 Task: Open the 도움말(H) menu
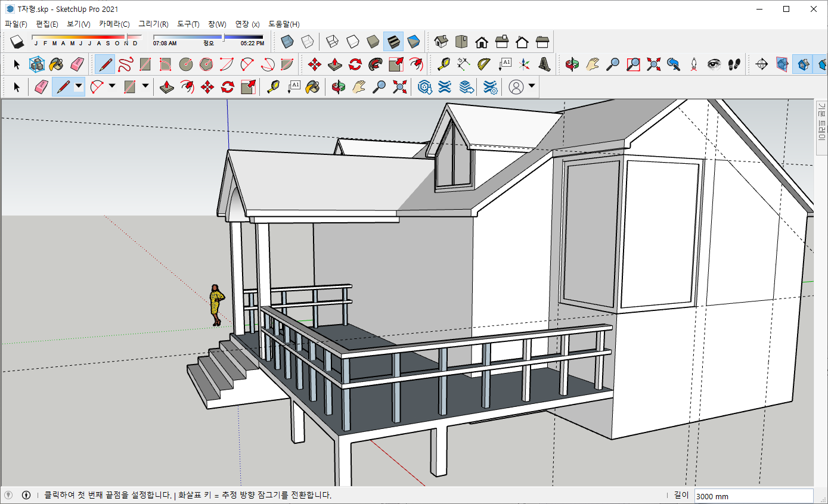(284, 24)
